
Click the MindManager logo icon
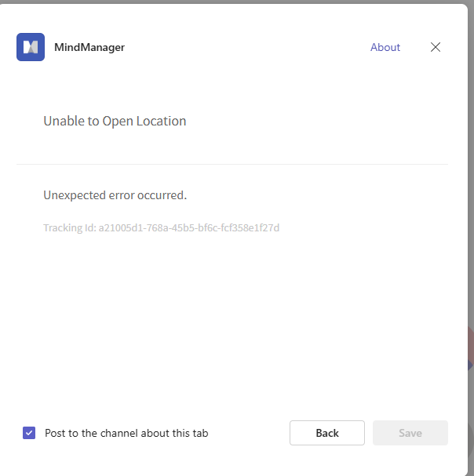(31, 47)
